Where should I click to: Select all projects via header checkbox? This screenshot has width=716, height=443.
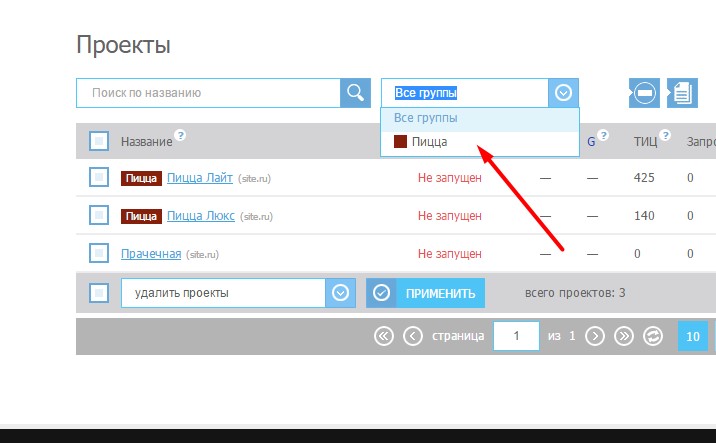click(x=99, y=141)
